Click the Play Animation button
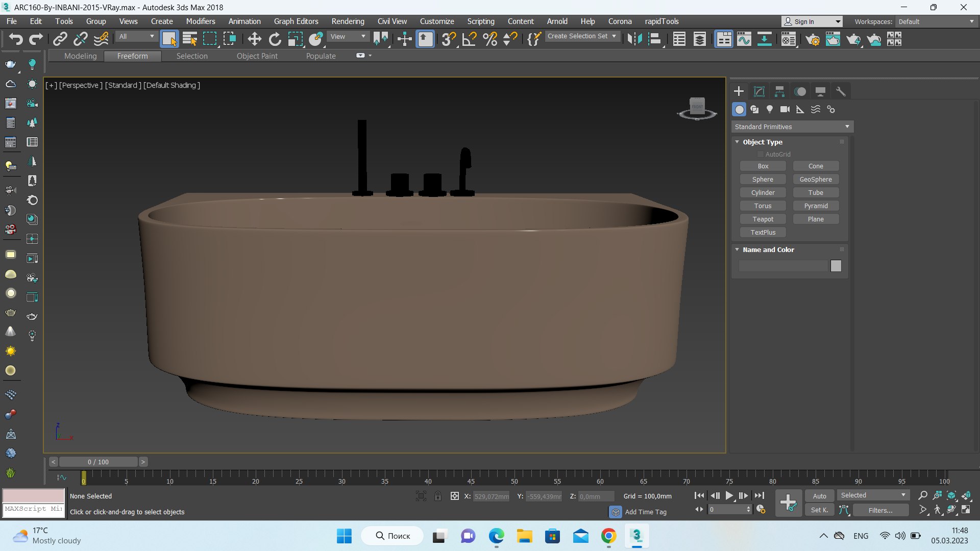The width and height of the screenshot is (980, 551). tap(729, 495)
